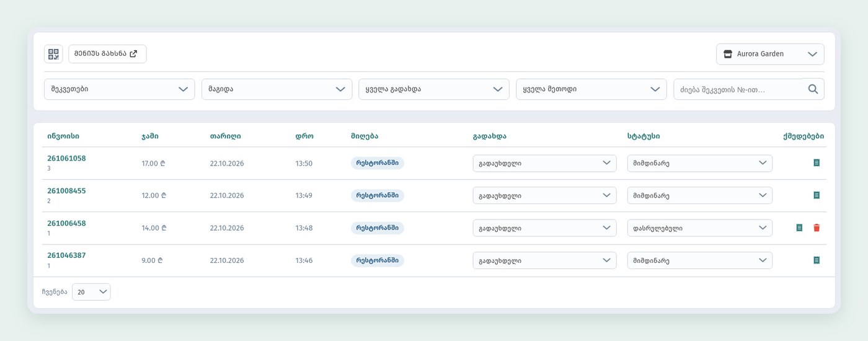
Task: Delete order 261006458 with trash icon
Action: pos(817,228)
